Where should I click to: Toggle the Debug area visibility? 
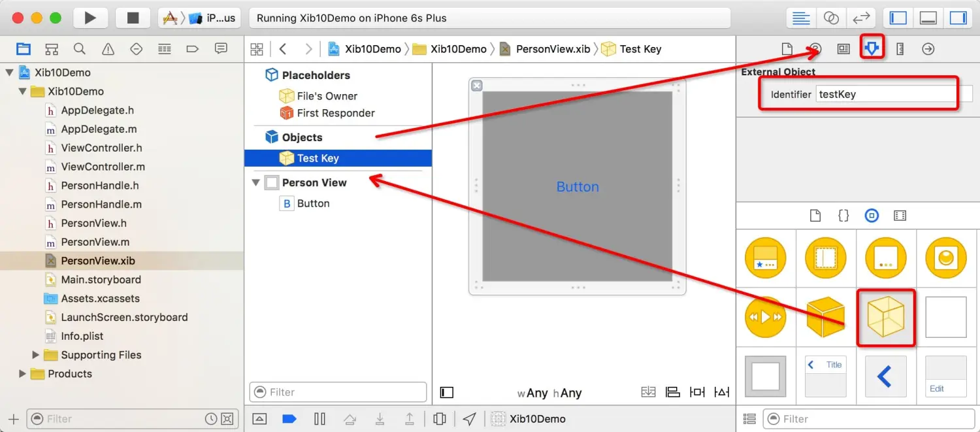tap(928, 18)
